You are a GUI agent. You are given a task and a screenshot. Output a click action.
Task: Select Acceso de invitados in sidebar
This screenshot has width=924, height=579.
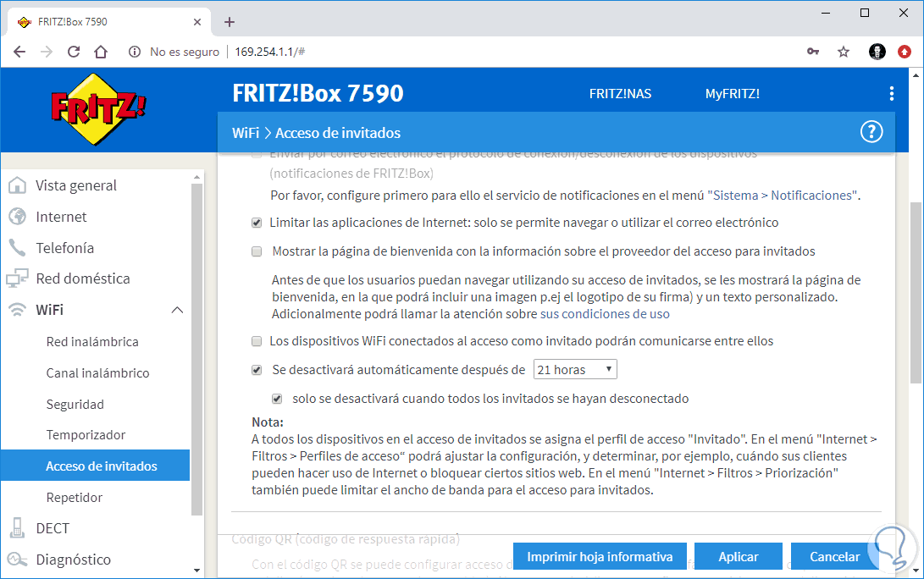96,466
